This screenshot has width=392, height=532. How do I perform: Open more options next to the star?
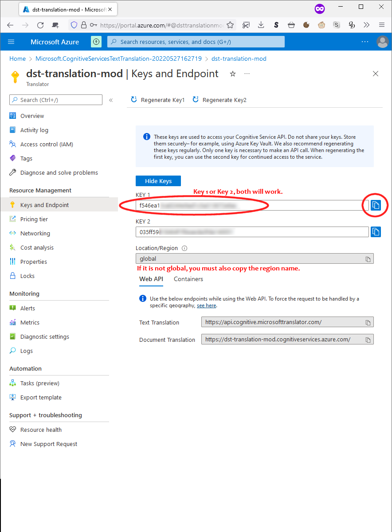coord(247,74)
